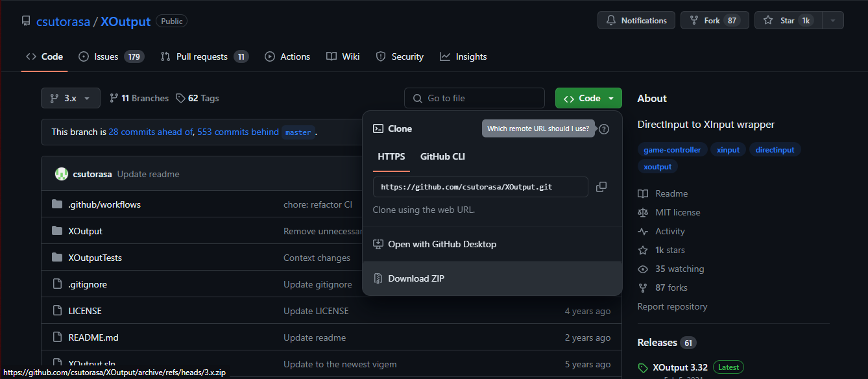The width and height of the screenshot is (868, 379).
Task: Click the Notifications bell button
Action: click(x=636, y=21)
